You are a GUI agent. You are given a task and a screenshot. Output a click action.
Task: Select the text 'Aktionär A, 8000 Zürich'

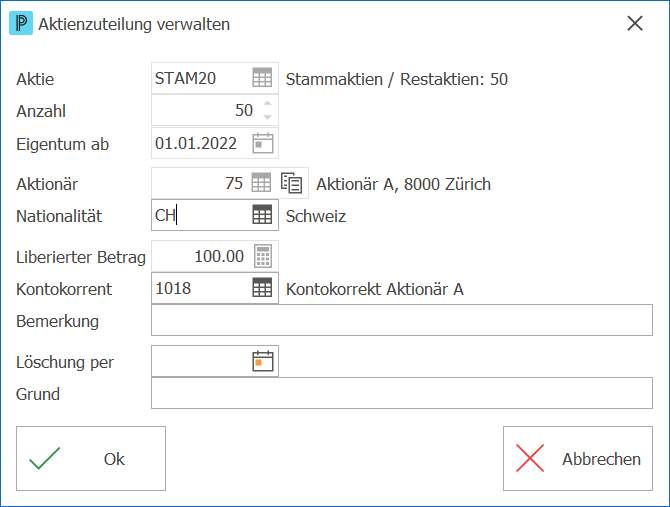point(403,184)
